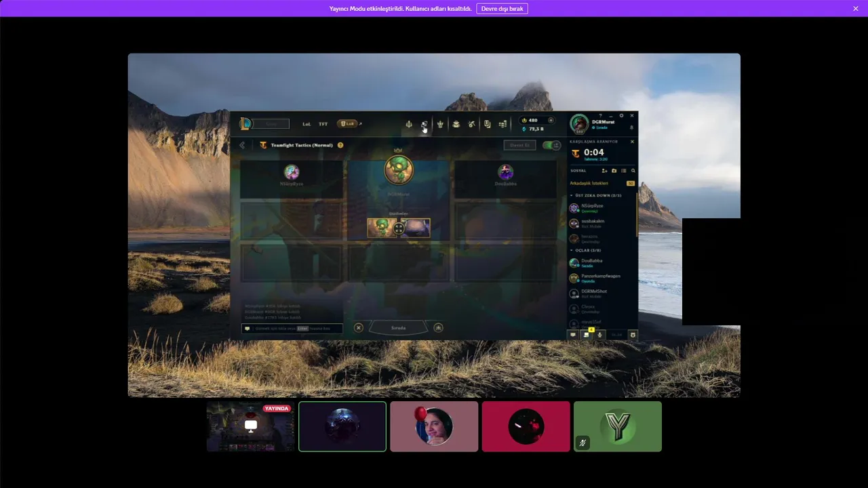Image resolution: width=868 pixels, height=488 pixels.
Task: Click the scroll-shaped icon beside the coin stack
Action: click(487, 124)
